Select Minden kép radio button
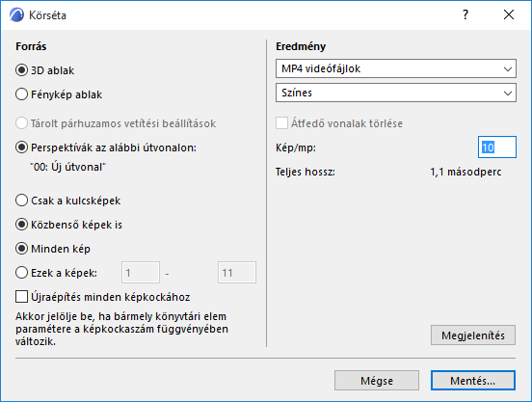Viewport: 532px width, 402px height. point(22,249)
